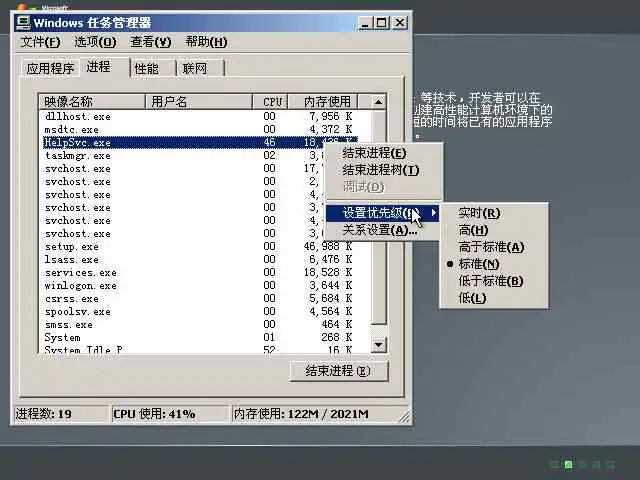Set priority to 高(H)
Screen dimensions: 640x480
494,230
